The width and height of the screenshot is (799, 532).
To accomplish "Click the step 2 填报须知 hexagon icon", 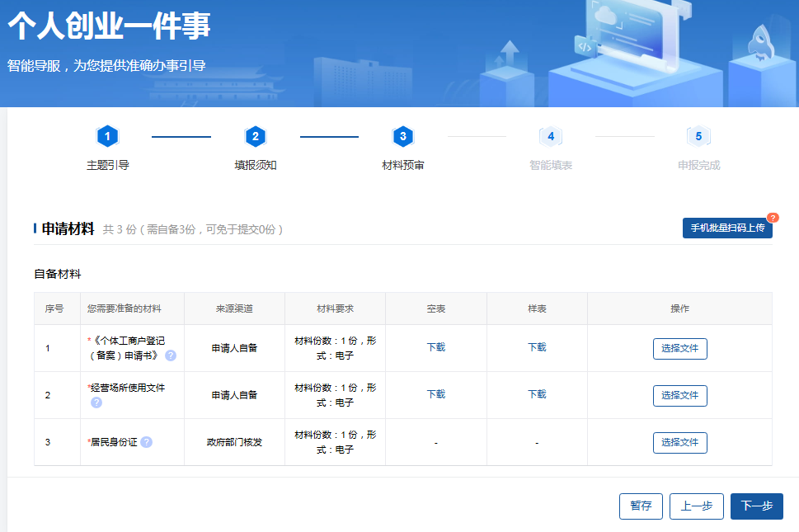I will coord(255,137).
